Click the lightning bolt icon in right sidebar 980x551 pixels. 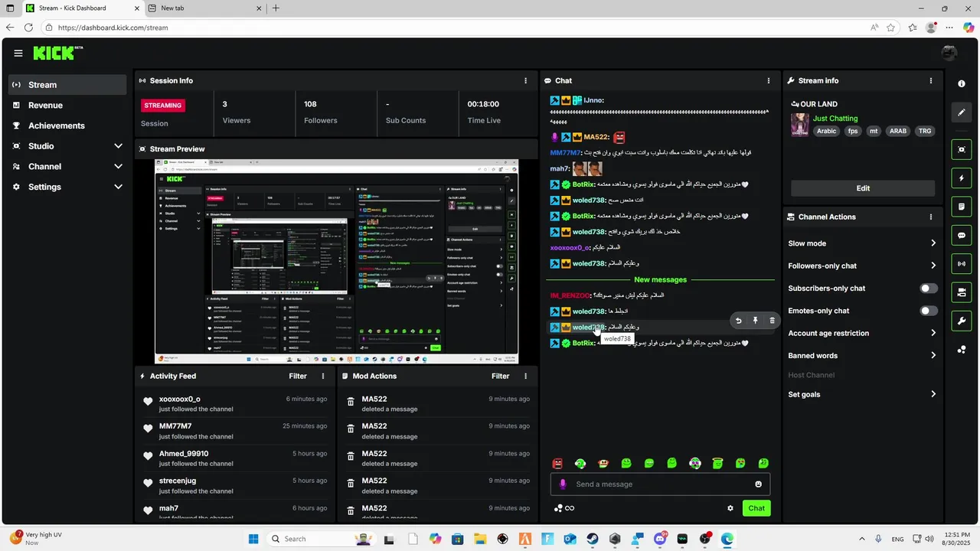(962, 178)
